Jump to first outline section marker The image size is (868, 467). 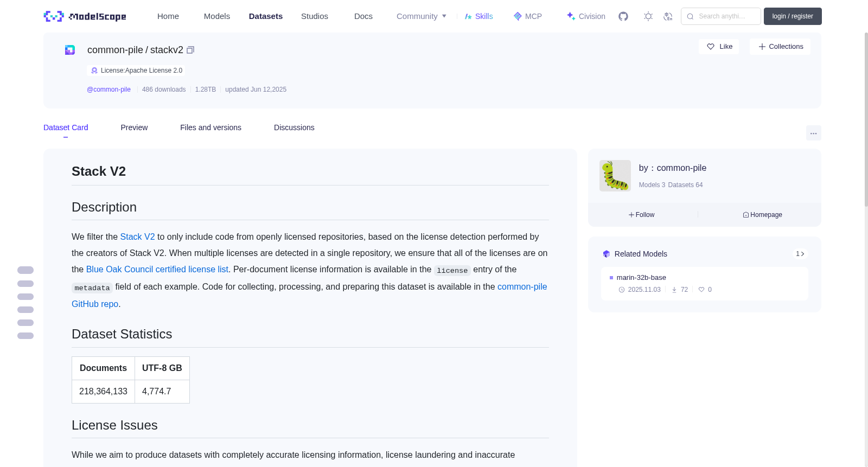(x=25, y=270)
